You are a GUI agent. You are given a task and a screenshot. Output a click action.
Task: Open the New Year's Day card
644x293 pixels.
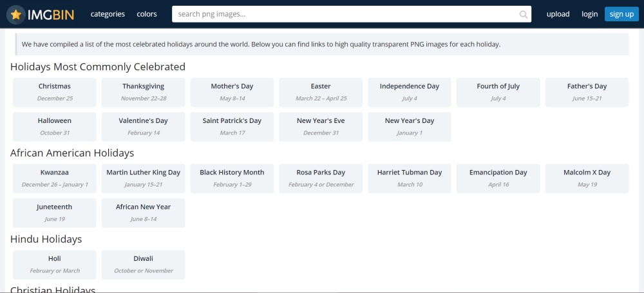410,127
